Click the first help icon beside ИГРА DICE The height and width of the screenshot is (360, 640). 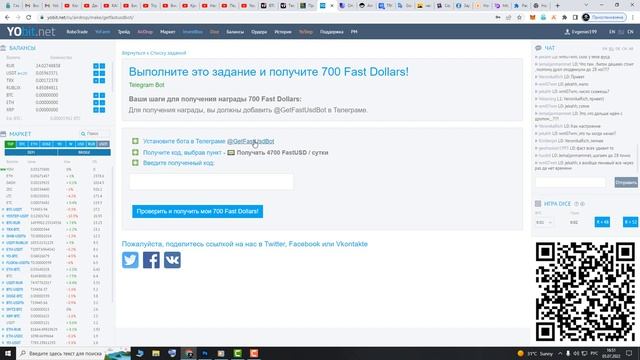coord(576,204)
